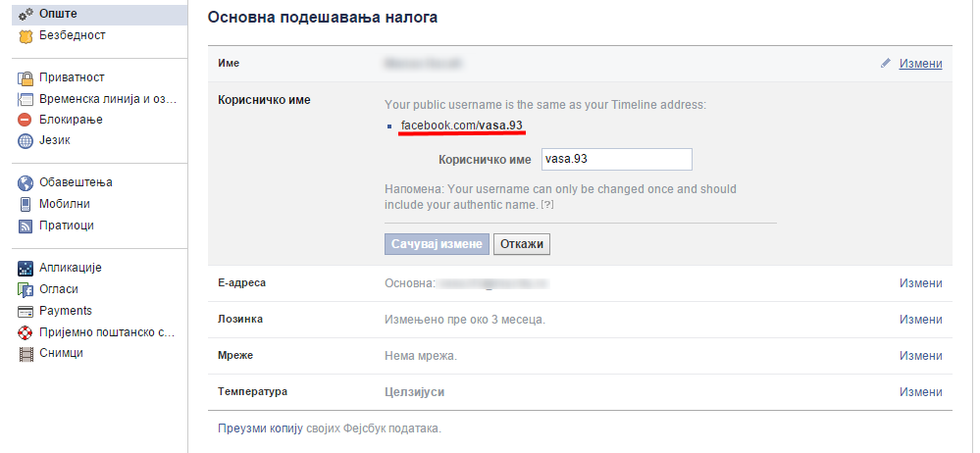Open the Payments settings page
The width and height of the screenshot is (980, 453).
66,311
